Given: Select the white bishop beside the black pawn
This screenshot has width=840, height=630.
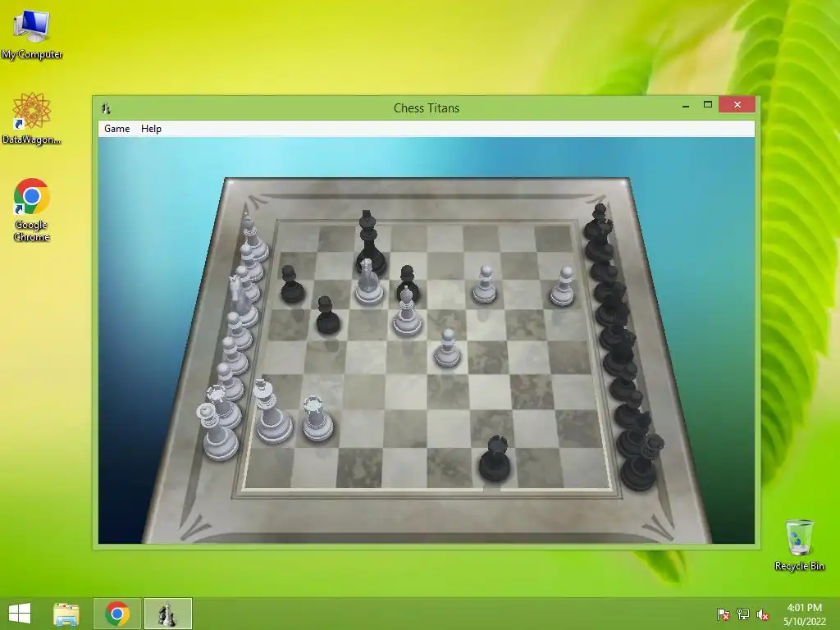Looking at the screenshot, I should 407,312.
